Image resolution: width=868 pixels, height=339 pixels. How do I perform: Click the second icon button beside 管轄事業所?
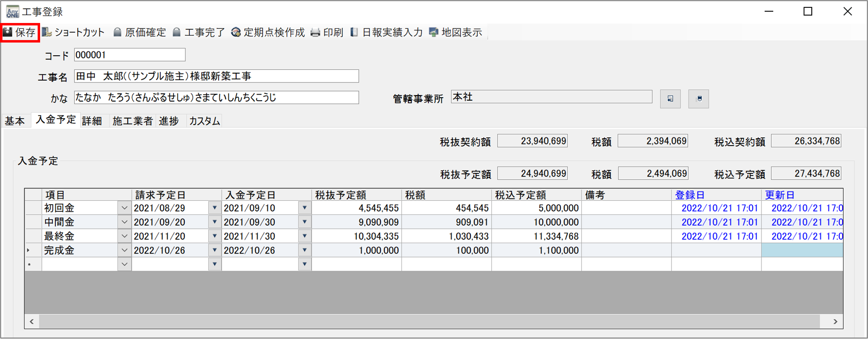pos(698,99)
